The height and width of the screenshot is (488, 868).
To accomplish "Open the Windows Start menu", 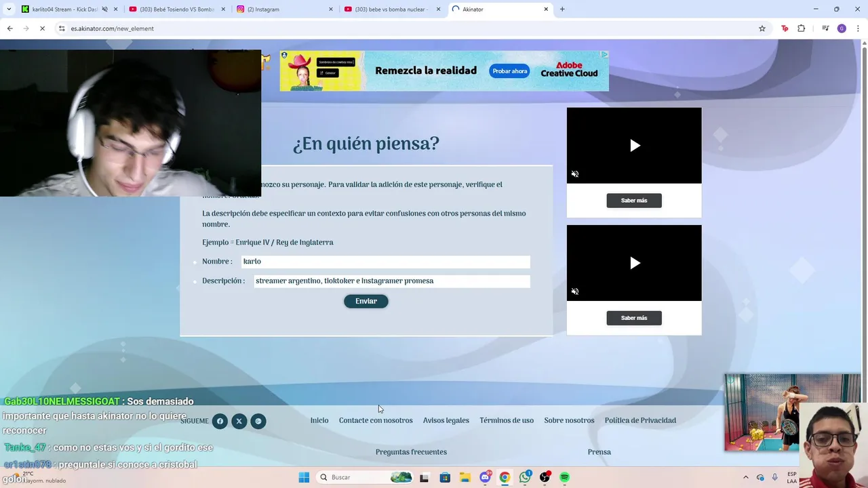I will pos(304,477).
